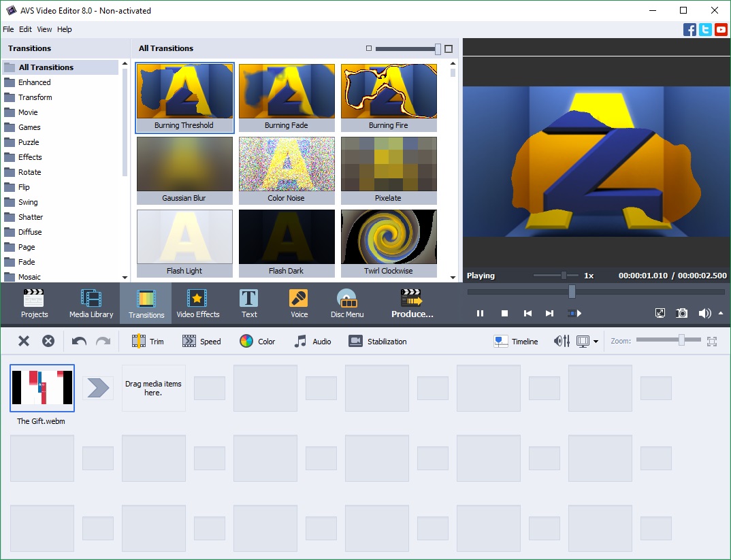731x560 pixels.
Task: Select the Burning Threshold transition
Action: pos(184,98)
